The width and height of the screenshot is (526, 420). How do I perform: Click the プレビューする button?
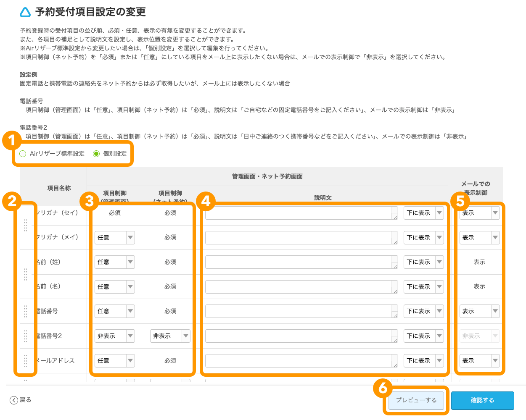point(416,400)
